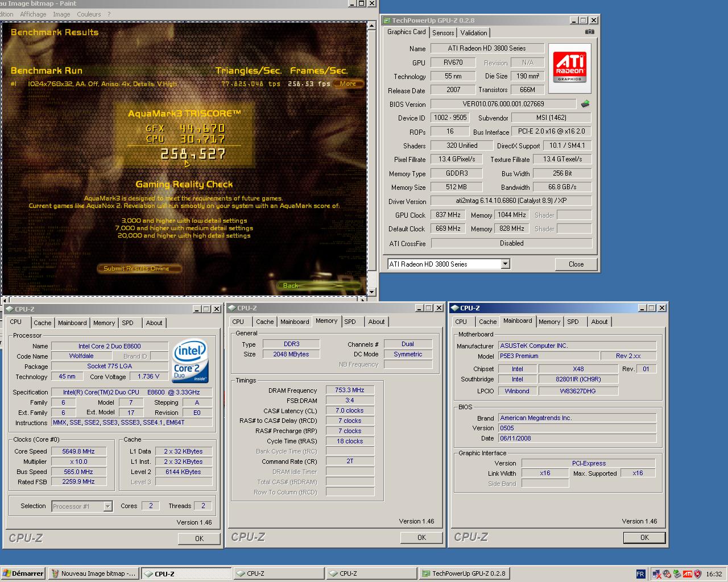Click the Southbridge value 82801IR (ICH9R)
Screen dimensions: 728x582
(x=578, y=379)
